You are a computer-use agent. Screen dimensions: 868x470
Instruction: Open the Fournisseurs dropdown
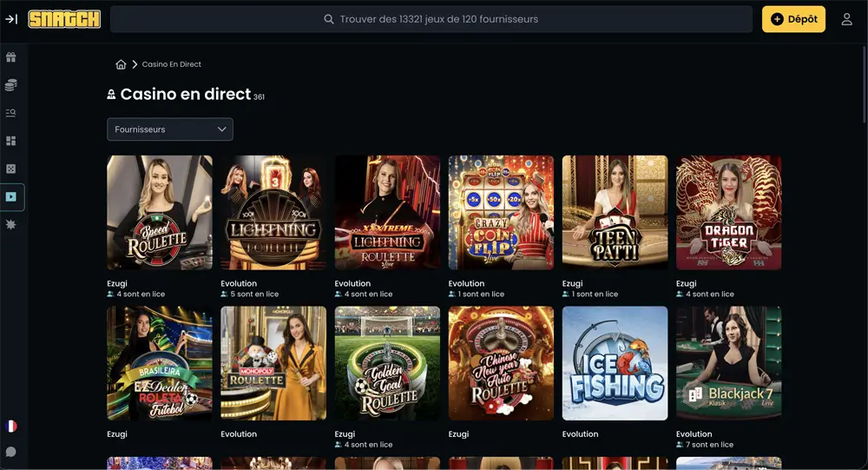coord(170,129)
